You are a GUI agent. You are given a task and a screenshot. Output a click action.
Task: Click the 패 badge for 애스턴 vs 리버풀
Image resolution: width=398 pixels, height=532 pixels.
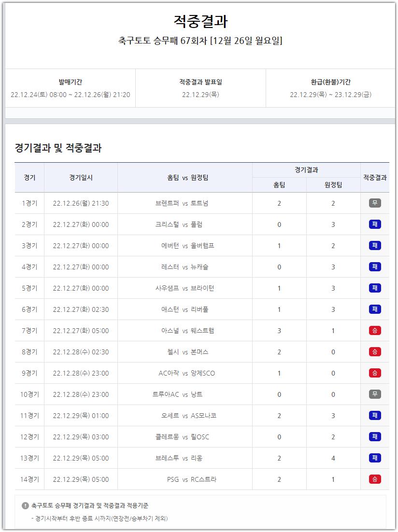click(374, 309)
